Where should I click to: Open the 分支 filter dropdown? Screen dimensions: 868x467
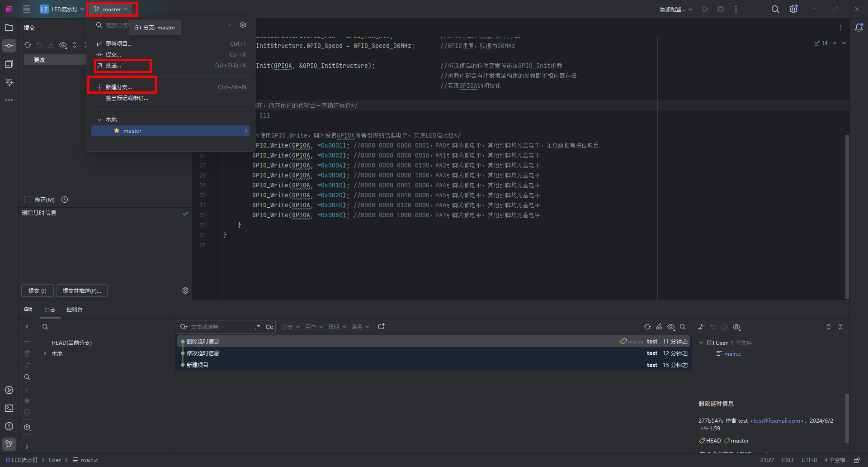tap(291, 327)
